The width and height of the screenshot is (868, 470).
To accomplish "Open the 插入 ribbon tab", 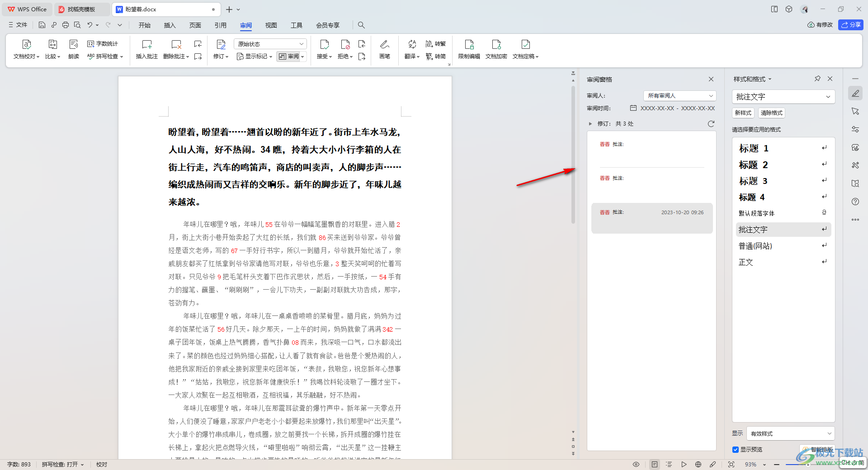I will click(170, 25).
